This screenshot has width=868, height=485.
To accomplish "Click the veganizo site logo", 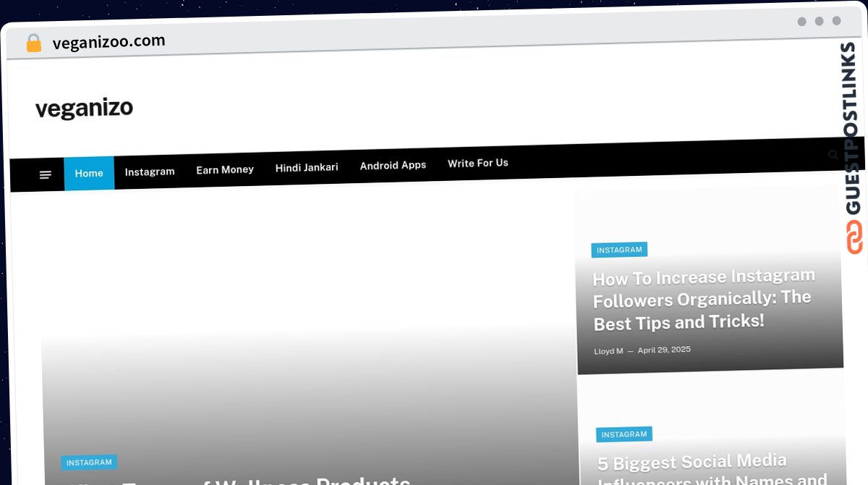I will (x=84, y=109).
